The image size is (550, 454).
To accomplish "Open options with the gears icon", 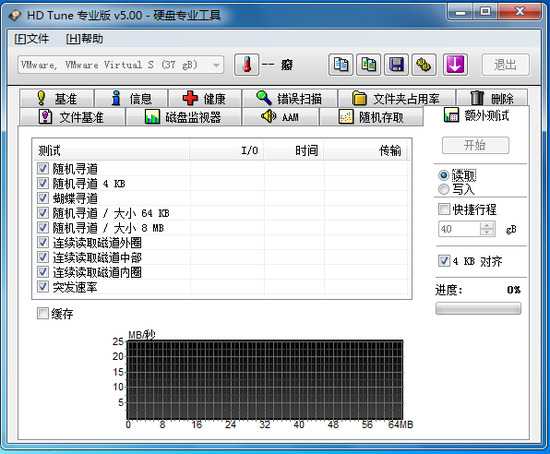I will pos(424,65).
